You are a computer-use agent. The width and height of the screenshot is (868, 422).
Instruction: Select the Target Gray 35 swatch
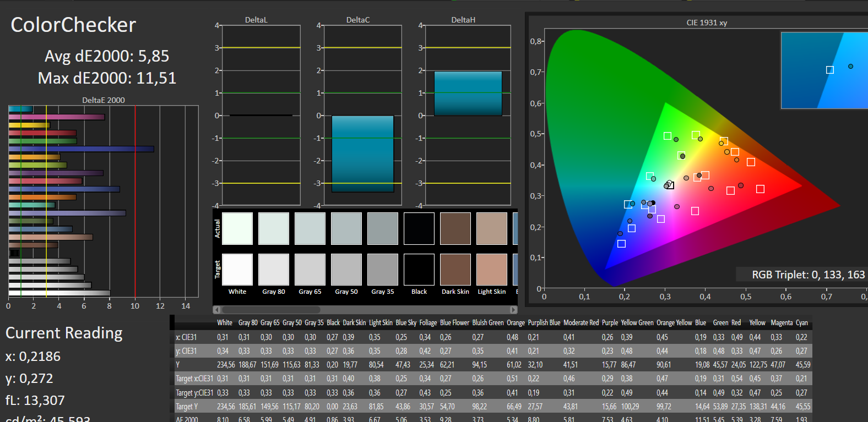383,270
